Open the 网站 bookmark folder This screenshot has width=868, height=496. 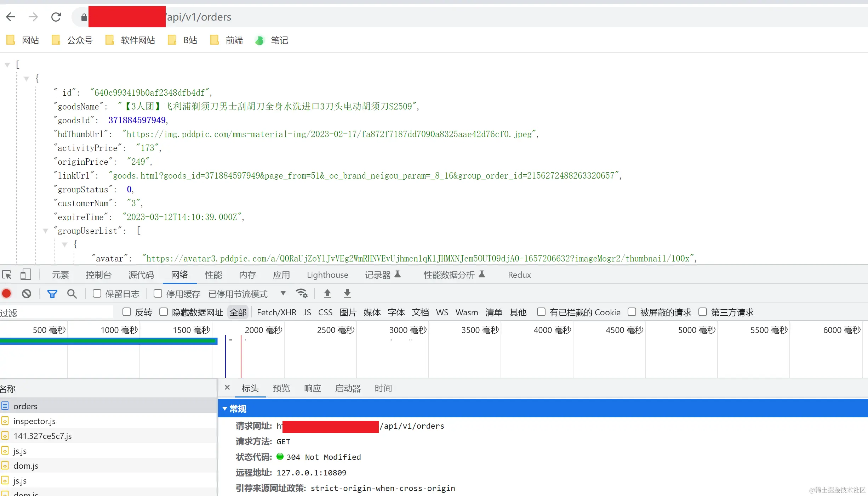click(x=23, y=40)
